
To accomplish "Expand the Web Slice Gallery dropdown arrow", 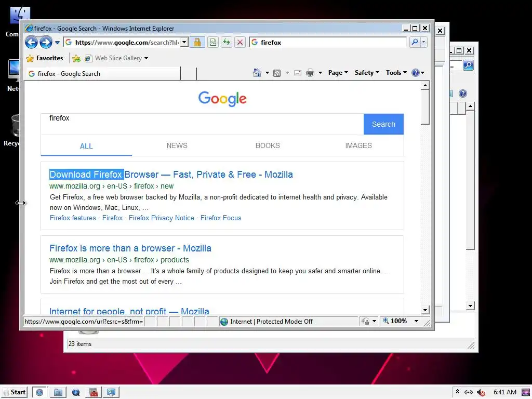I will click(x=146, y=58).
